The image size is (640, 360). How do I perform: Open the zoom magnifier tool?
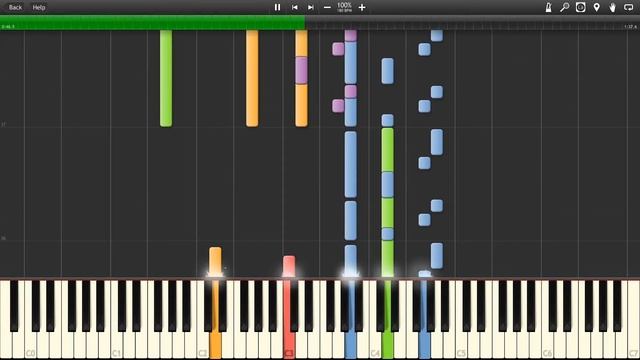564,7
